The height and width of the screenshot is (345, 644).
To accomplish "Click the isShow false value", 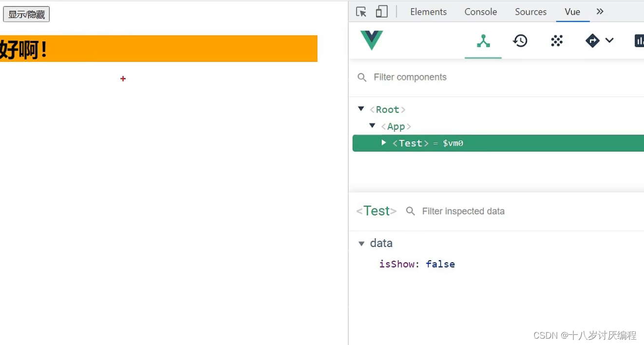I will 440,264.
